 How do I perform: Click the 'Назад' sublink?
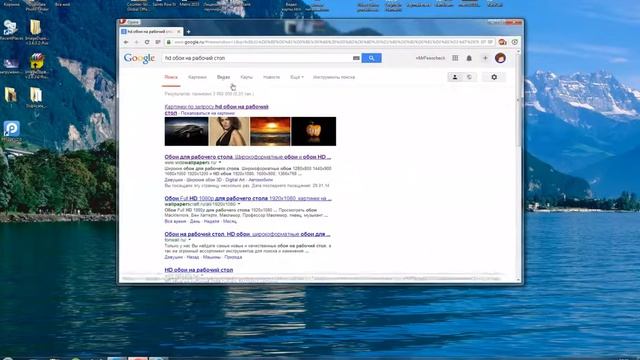[193, 257]
